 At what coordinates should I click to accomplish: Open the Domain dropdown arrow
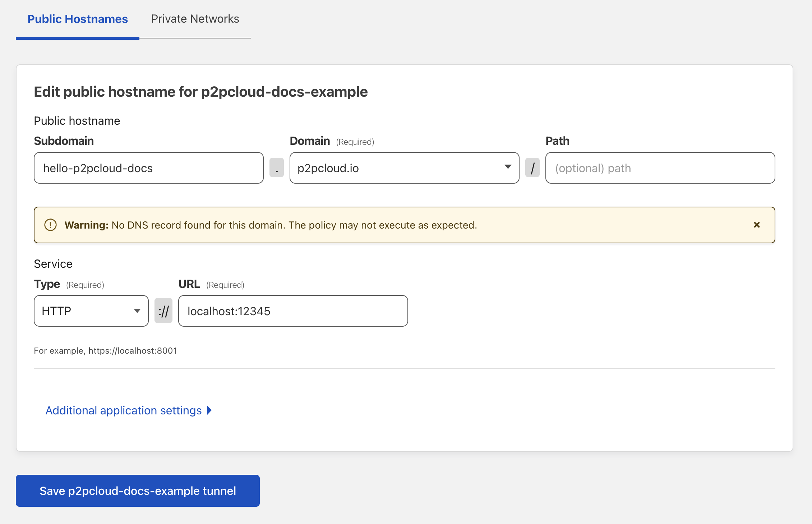pyautogui.click(x=508, y=167)
